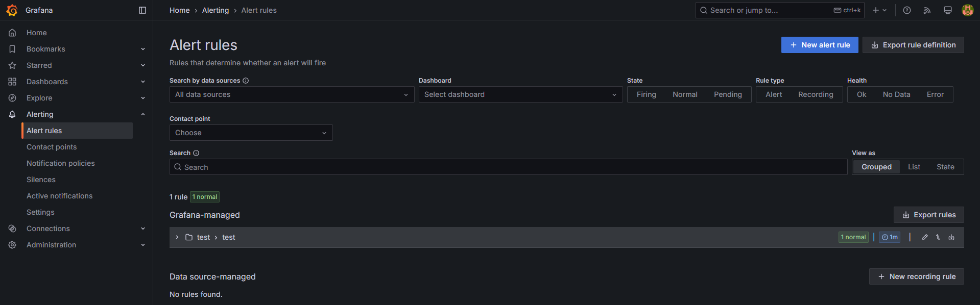
Task: Click the info icon beside Search label
Action: pos(196,153)
